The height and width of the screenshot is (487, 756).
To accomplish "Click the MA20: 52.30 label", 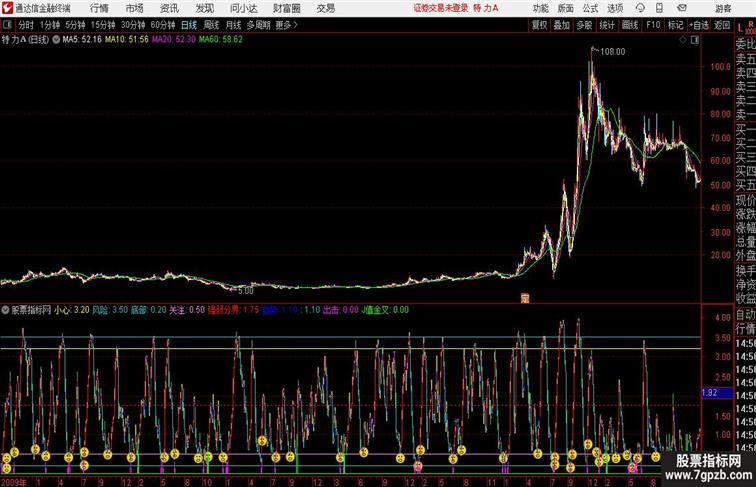I will (x=174, y=40).
